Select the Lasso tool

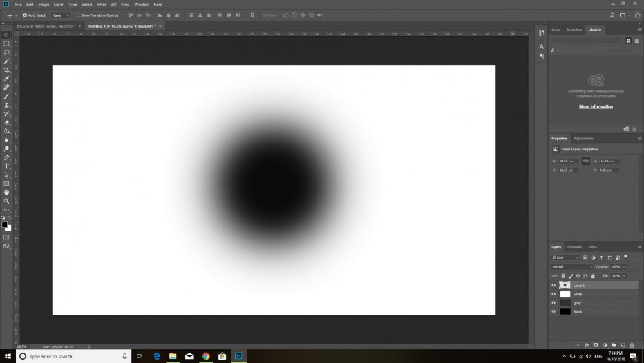tap(6, 52)
